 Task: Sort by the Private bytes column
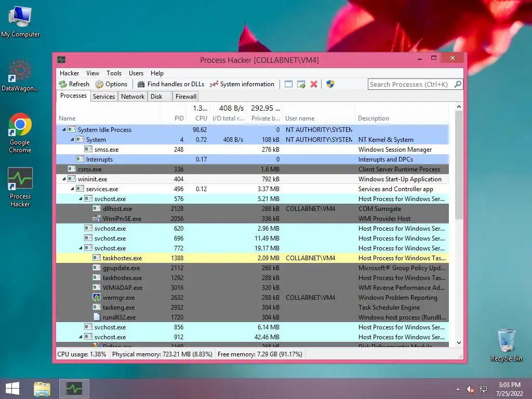(x=264, y=114)
